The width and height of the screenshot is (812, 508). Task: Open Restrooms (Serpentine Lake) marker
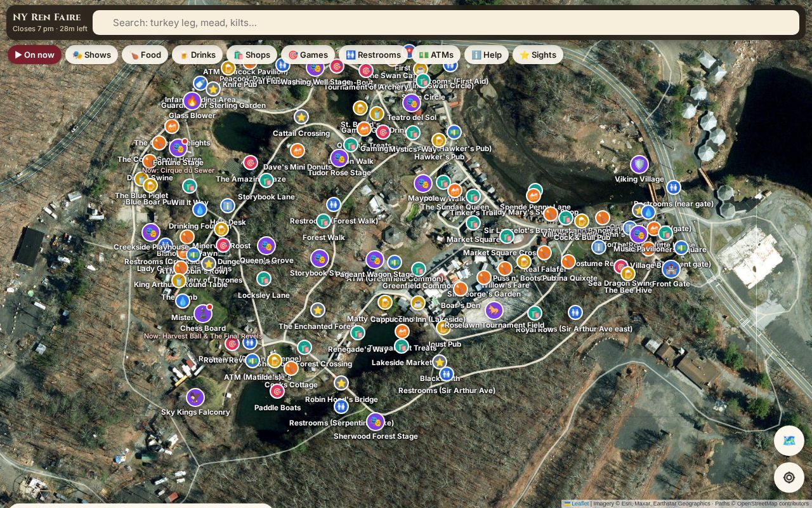click(x=341, y=406)
